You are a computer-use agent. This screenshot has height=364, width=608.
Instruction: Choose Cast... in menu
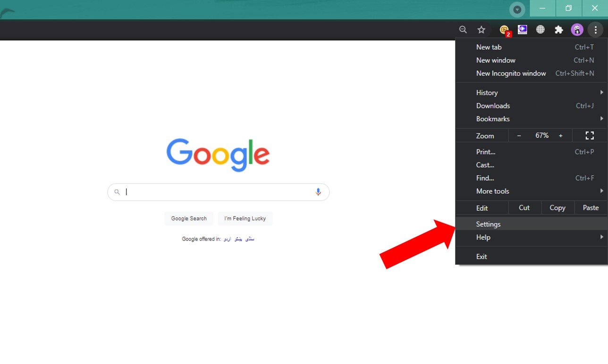point(532,165)
